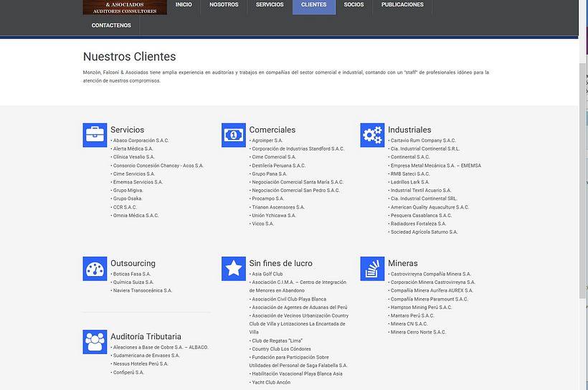
Task: Select Vicco S.A. entry
Action: 262,224
